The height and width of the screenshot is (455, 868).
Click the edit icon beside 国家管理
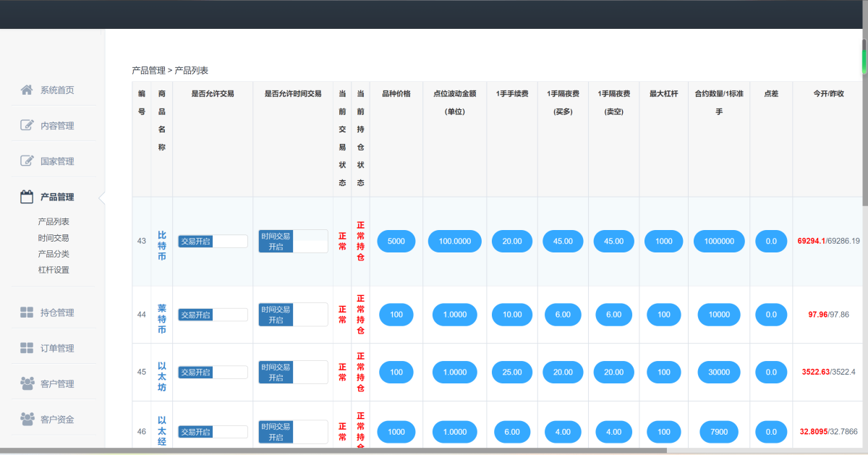27,161
